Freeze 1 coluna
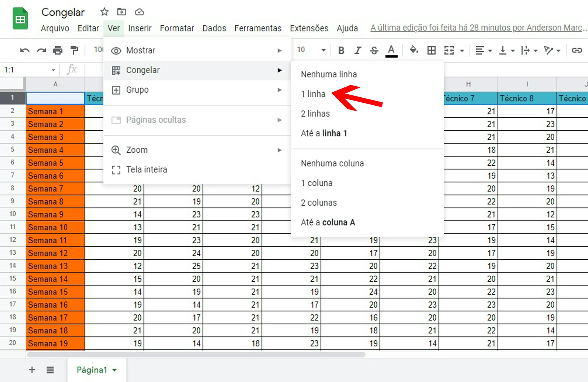This screenshot has width=588, height=382. coord(367,183)
